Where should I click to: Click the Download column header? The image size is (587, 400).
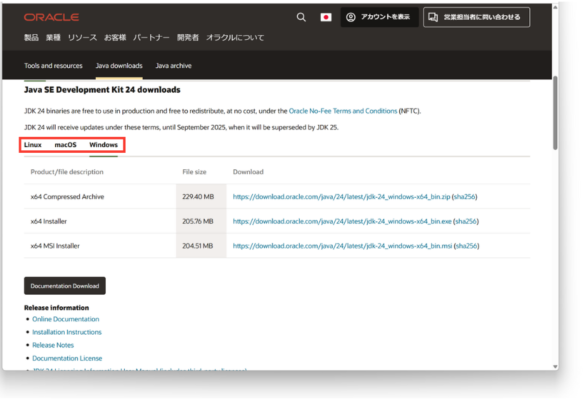[x=248, y=172]
